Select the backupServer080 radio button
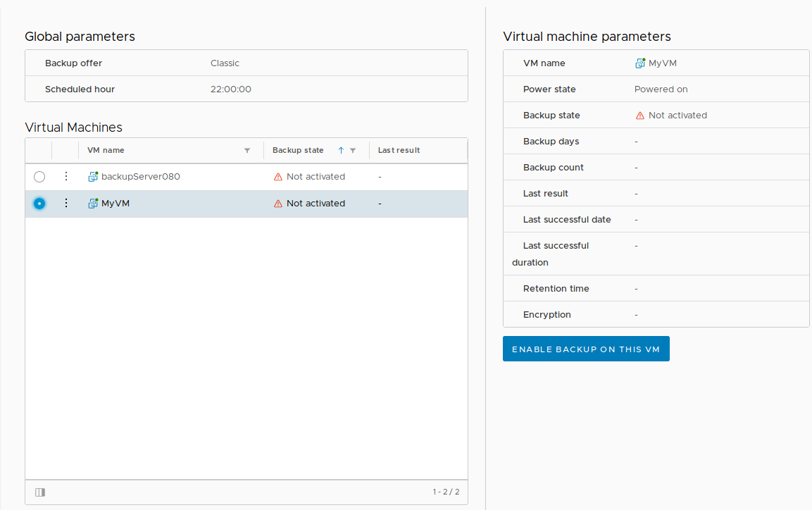The height and width of the screenshot is (510, 812). pos(39,176)
